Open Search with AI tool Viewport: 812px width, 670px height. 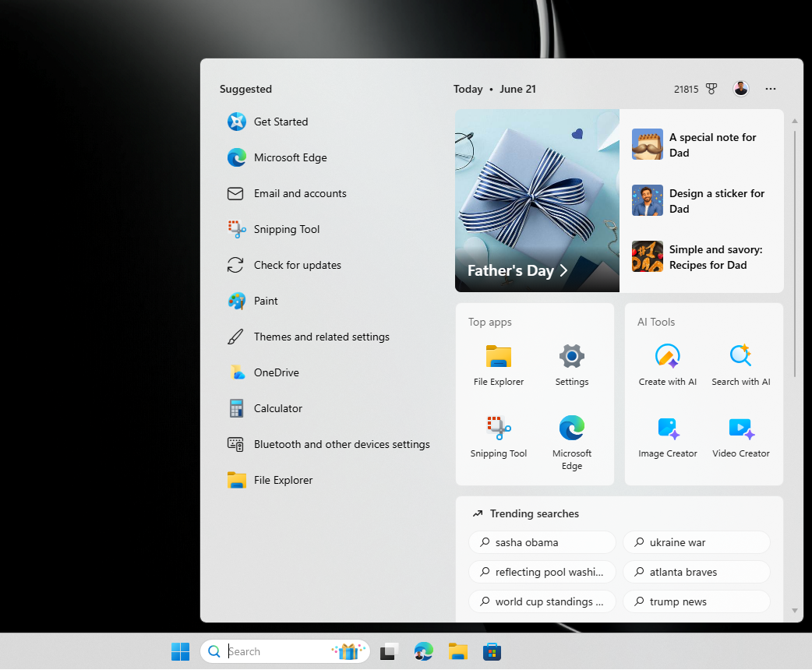pos(740,365)
